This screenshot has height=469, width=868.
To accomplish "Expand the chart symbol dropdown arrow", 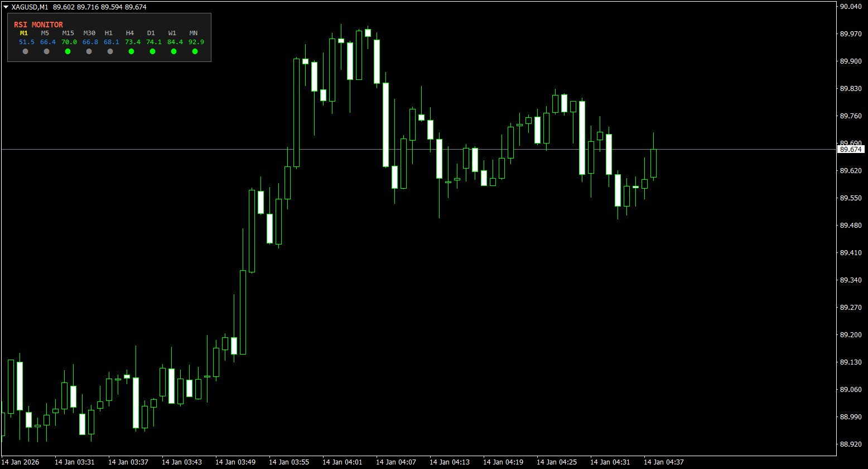I will coord(6,7).
